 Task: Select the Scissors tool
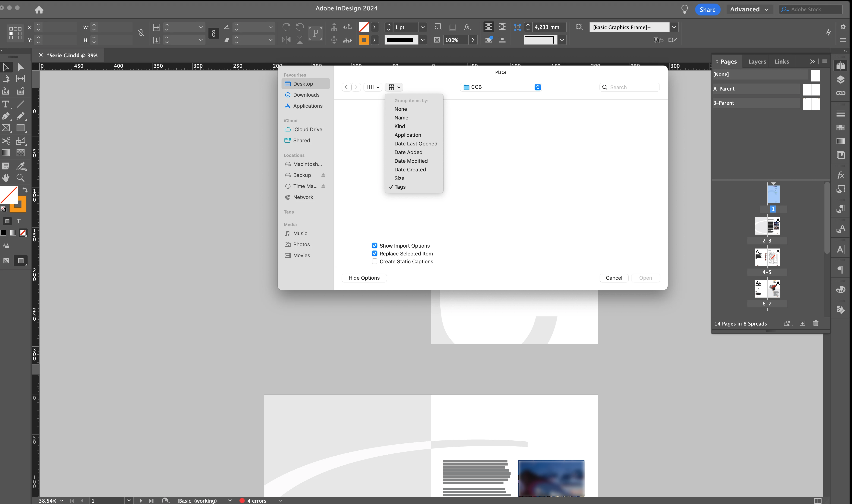pos(6,141)
